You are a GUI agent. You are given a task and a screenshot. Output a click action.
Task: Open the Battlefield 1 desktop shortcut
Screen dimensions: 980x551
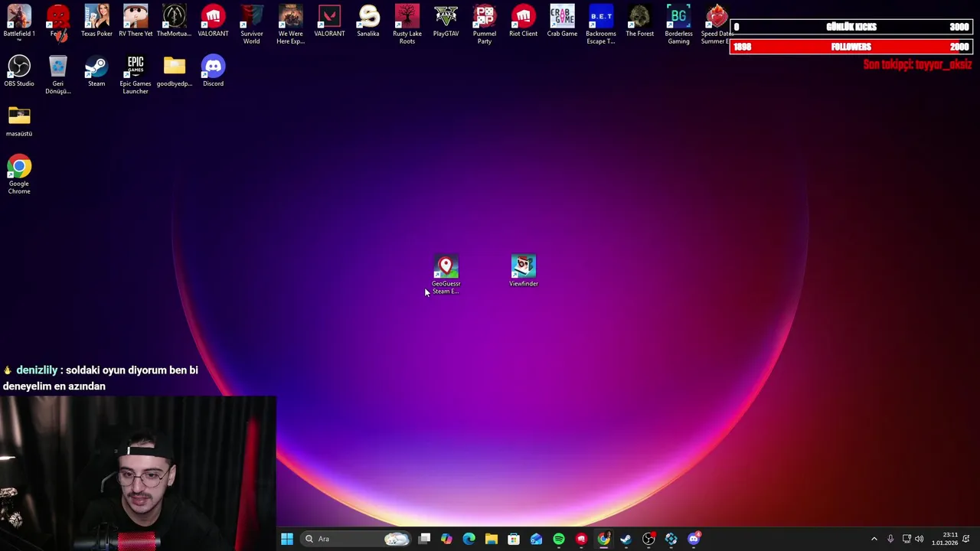pyautogui.click(x=19, y=21)
